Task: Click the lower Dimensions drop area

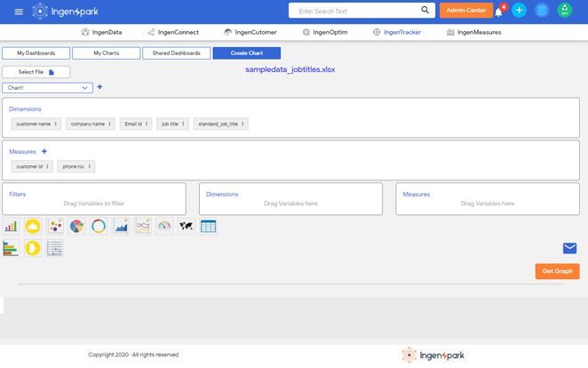Action: pos(291,199)
